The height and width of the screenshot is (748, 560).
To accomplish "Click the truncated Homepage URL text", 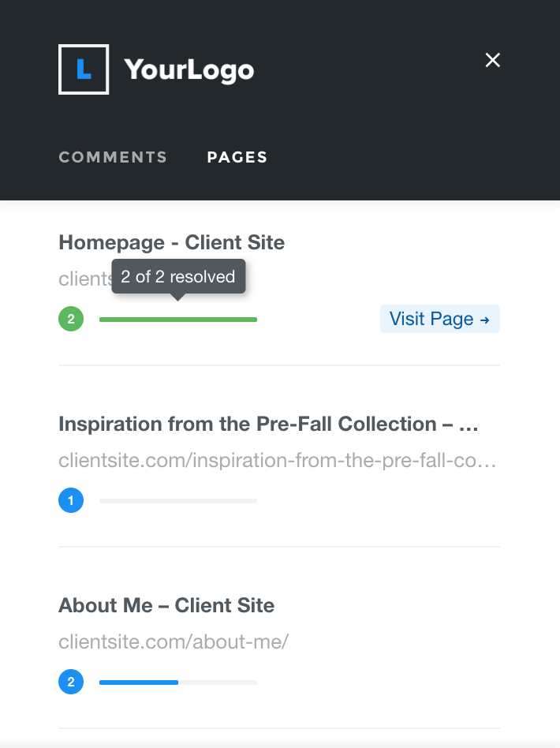I will [84, 279].
